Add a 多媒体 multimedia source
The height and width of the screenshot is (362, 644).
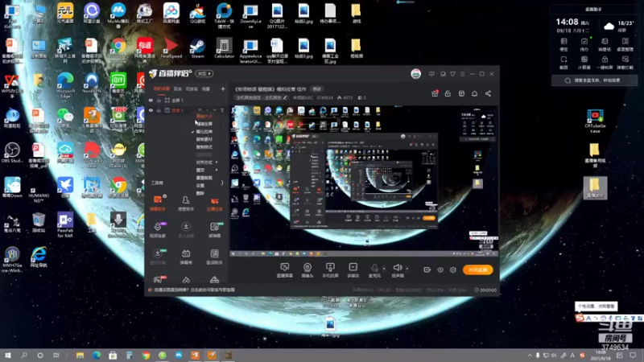(x=353, y=270)
